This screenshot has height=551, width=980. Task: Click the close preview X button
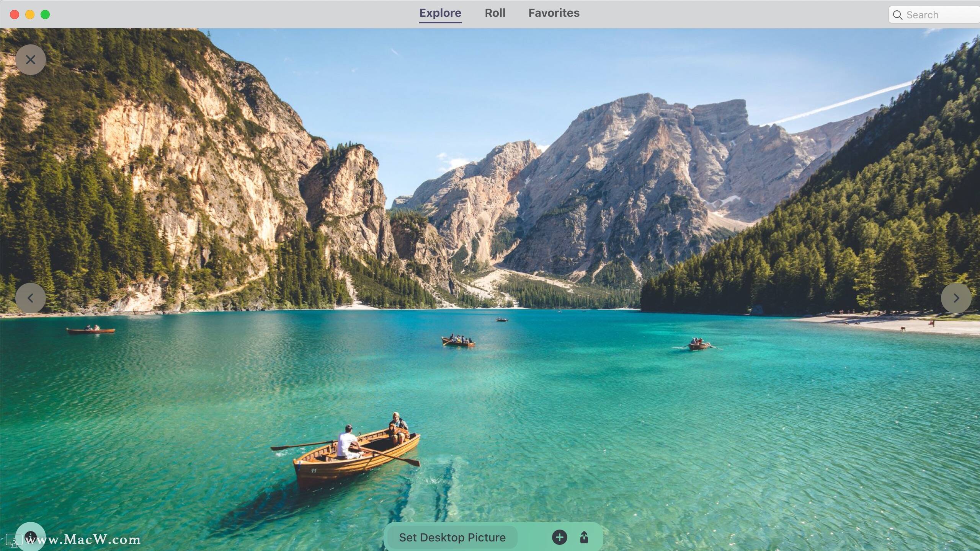pos(30,59)
